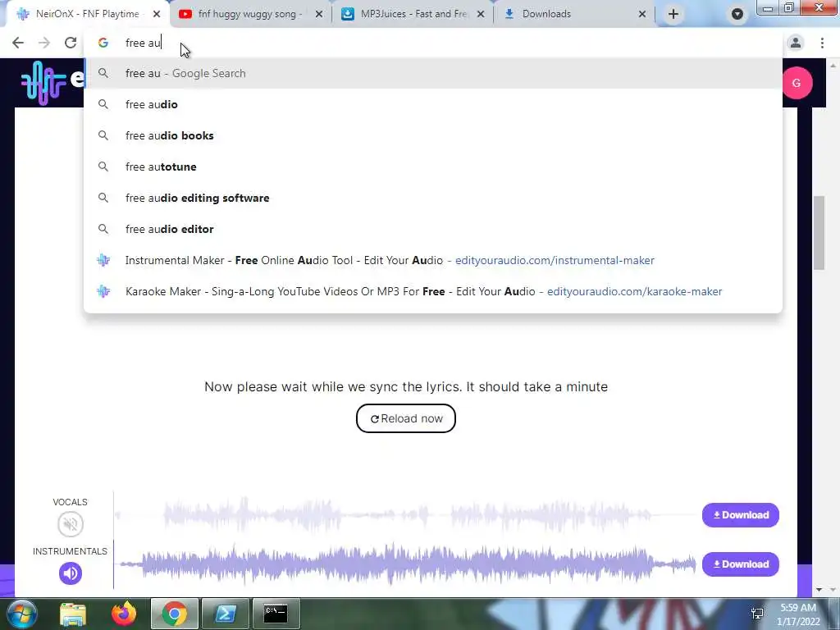Click the taskbar clock showing 5:59 AM
840x630 pixels.
(x=798, y=614)
